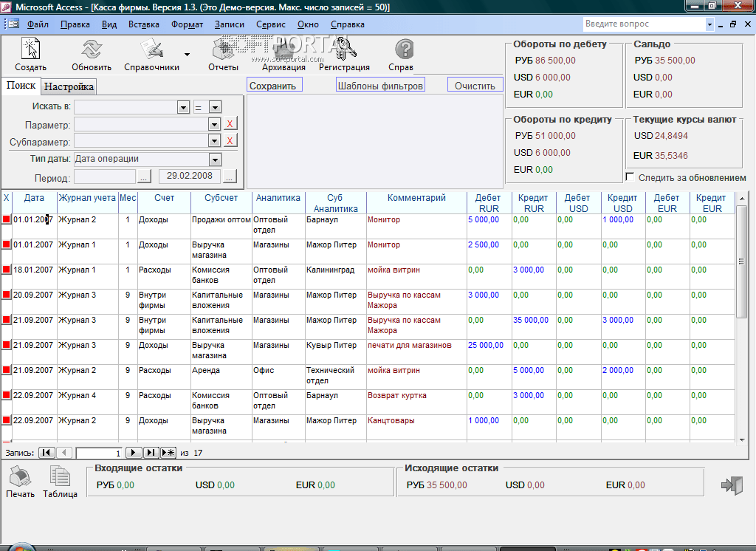Click the Печать printer icon

(x=20, y=476)
